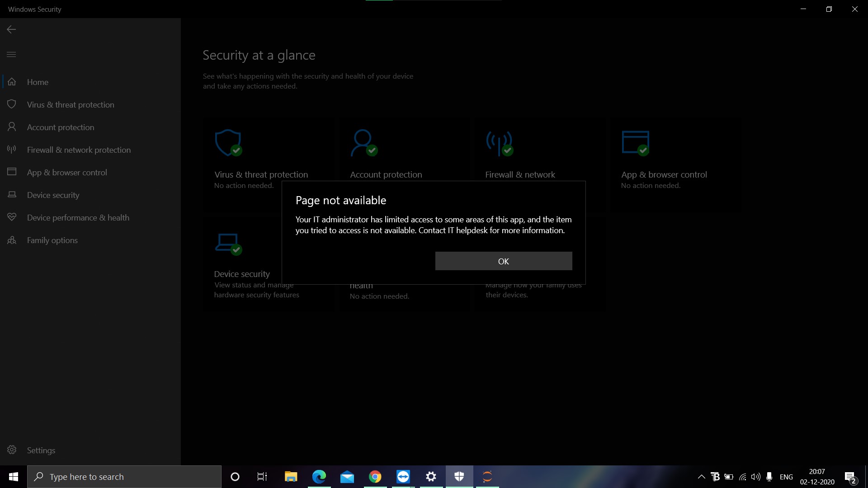Switch ENG input language indicator

786,477
